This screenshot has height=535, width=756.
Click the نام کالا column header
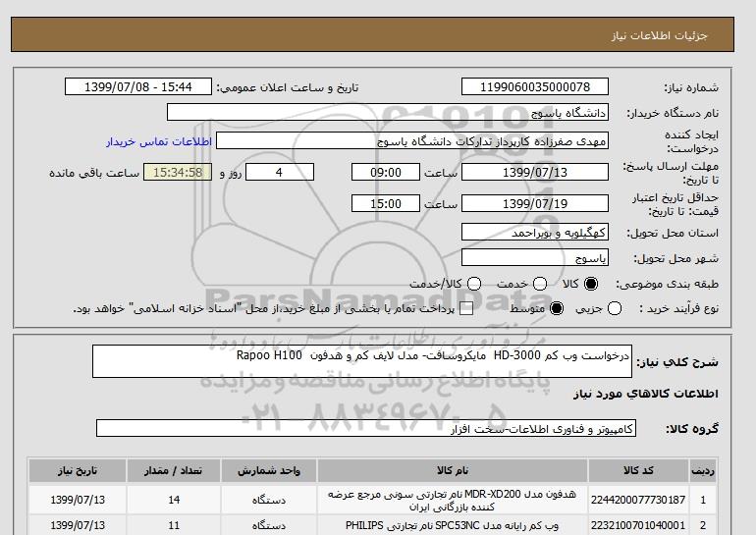pos(453,471)
